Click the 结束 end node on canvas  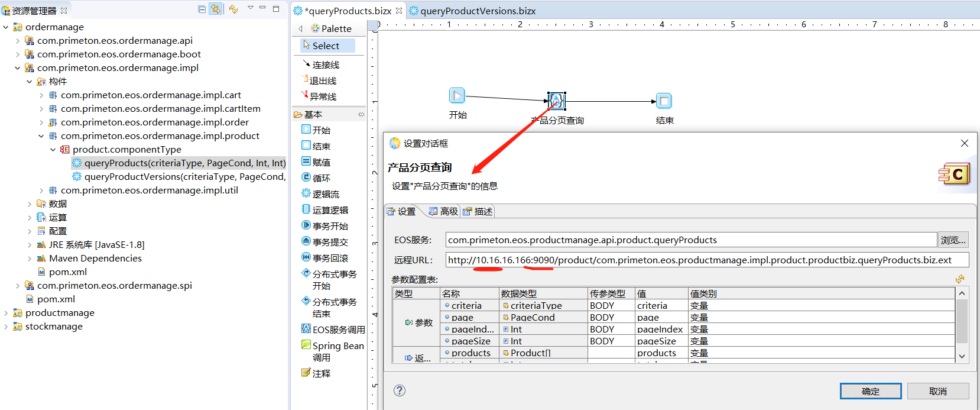[x=664, y=101]
